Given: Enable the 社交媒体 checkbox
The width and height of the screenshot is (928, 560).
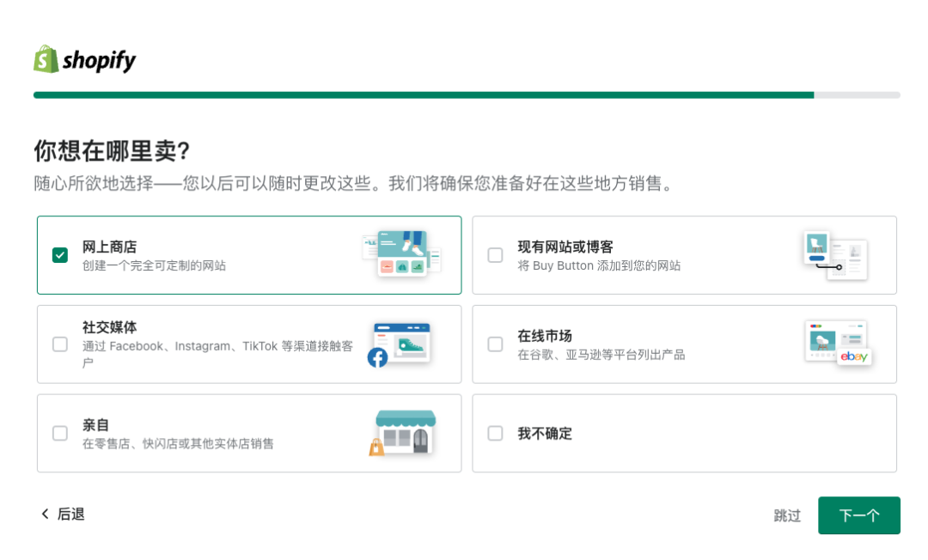Looking at the screenshot, I should (x=60, y=344).
